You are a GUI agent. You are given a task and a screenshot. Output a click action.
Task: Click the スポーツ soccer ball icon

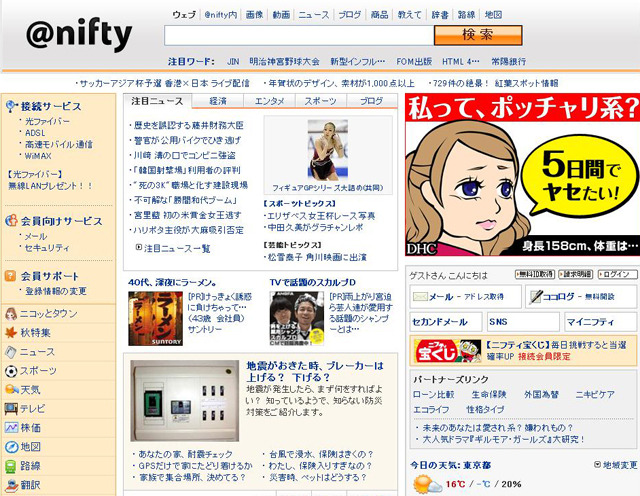[x=9, y=370]
